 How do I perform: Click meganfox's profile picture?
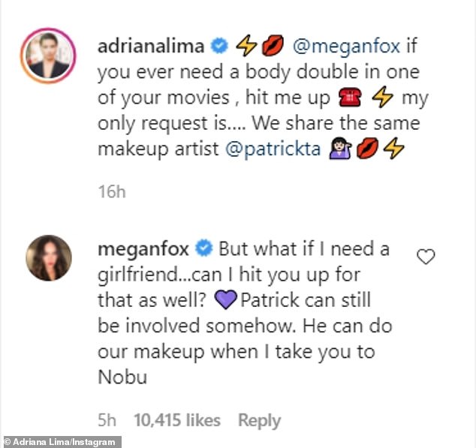pyautogui.click(x=49, y=257)
